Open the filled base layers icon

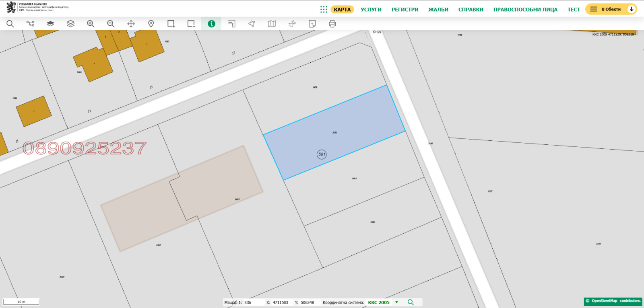click(50, 24)
